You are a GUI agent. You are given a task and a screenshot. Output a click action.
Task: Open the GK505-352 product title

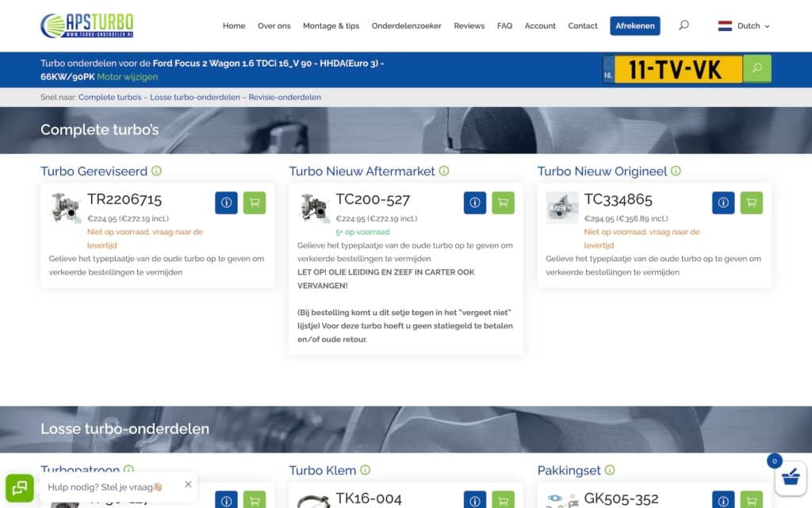click(622, 498)
